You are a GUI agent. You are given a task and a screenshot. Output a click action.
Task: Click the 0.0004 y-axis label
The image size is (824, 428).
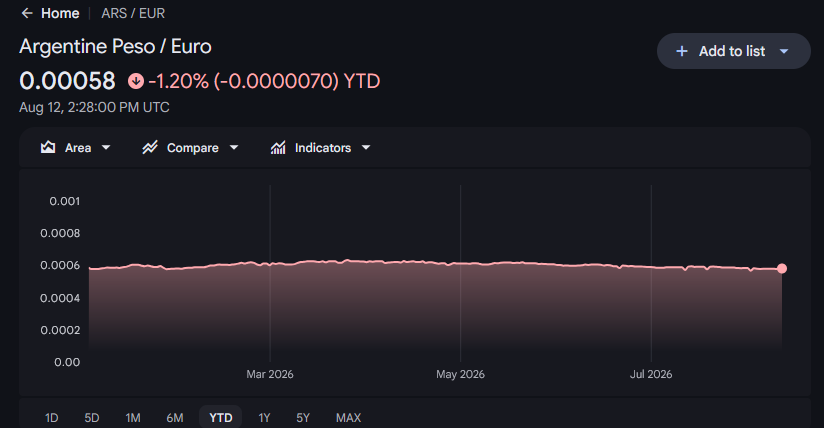pos(60,298)
